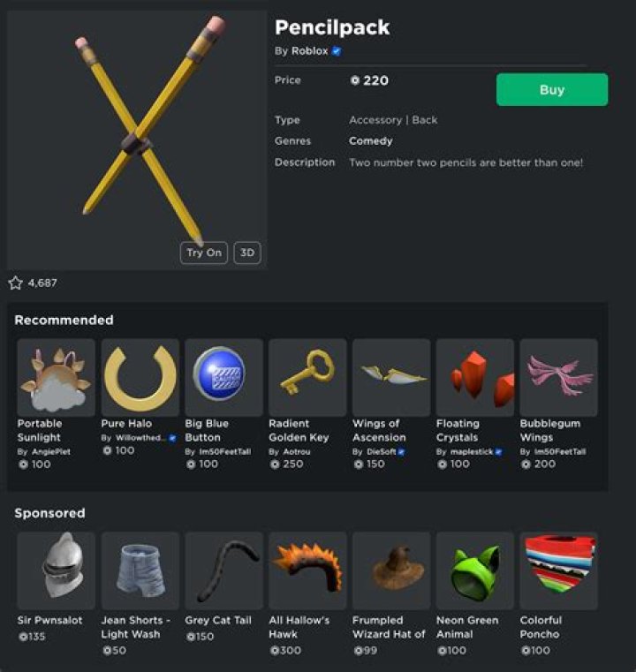Select the Portable Sunlight item thumbnail
Image resolution: width=636 pixels, height=672 pixels.
pos(57,378)
